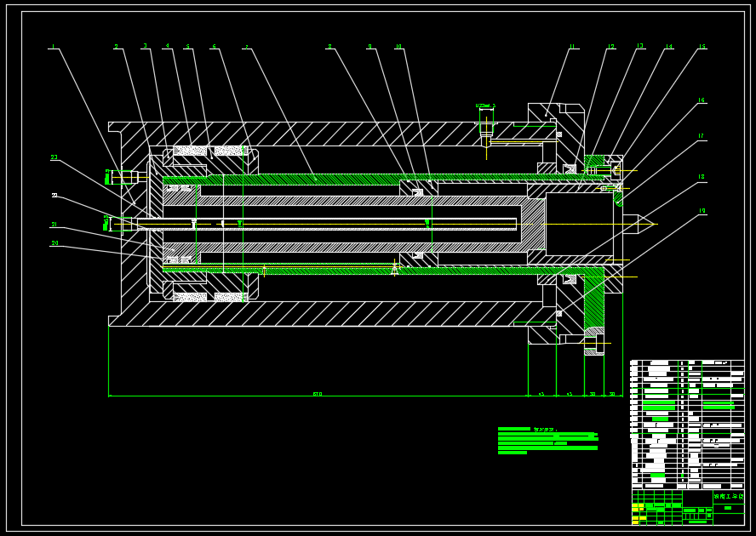The image size is (756, 536).
Task: Click the green technical requirements note block
Action: [x=547, y=440]
